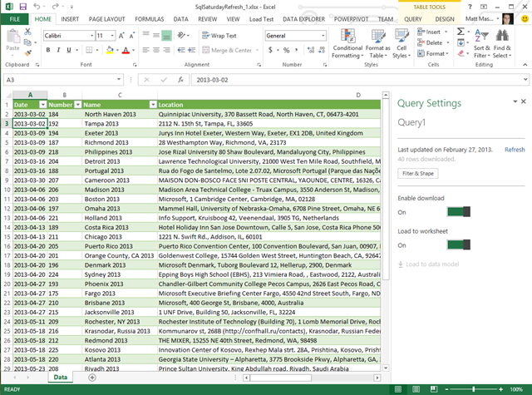Open Format as Table gallery
The width and height of the screenshot is (532, 395).
point(377,43)
